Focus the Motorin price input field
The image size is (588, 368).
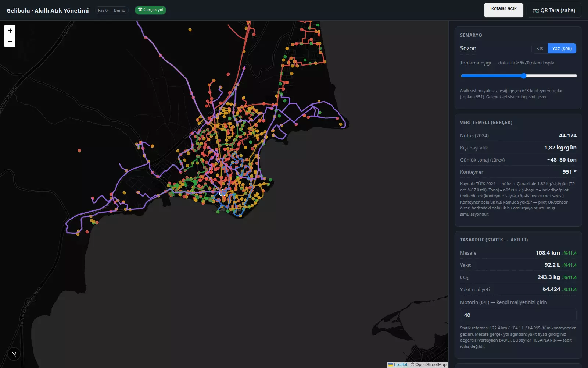tap(518, 315)
